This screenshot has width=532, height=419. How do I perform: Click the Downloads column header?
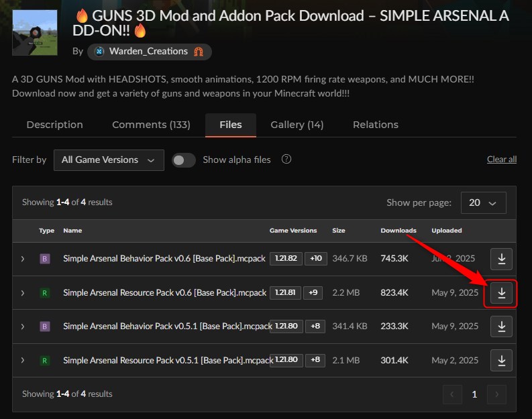pyautogui.click(x=398, y=231)
